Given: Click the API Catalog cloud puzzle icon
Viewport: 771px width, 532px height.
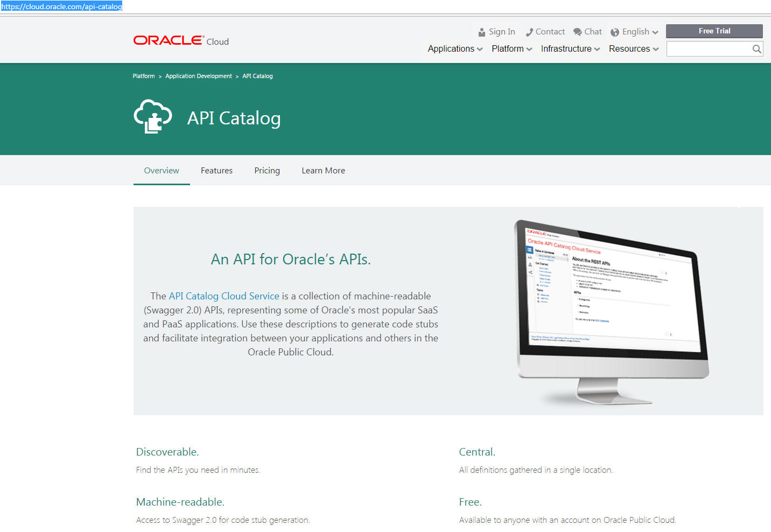Looking at the screenshot, I should coord(153,116).
